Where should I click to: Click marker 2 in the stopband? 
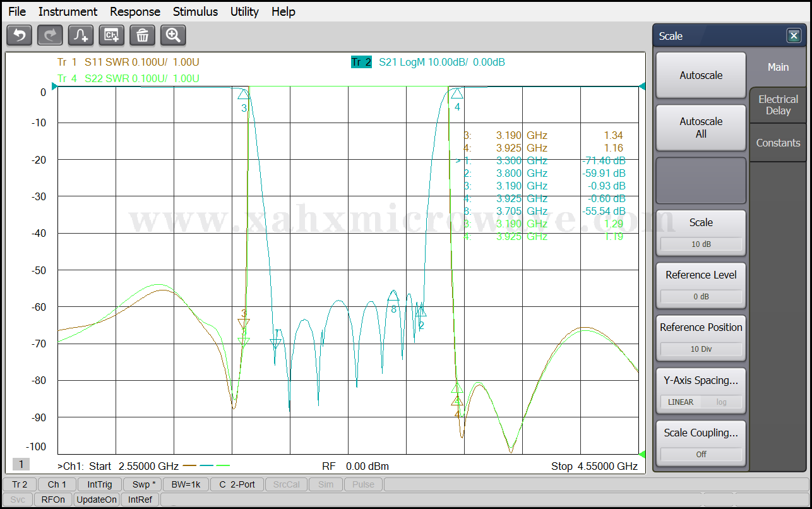(x=421, y=312)
